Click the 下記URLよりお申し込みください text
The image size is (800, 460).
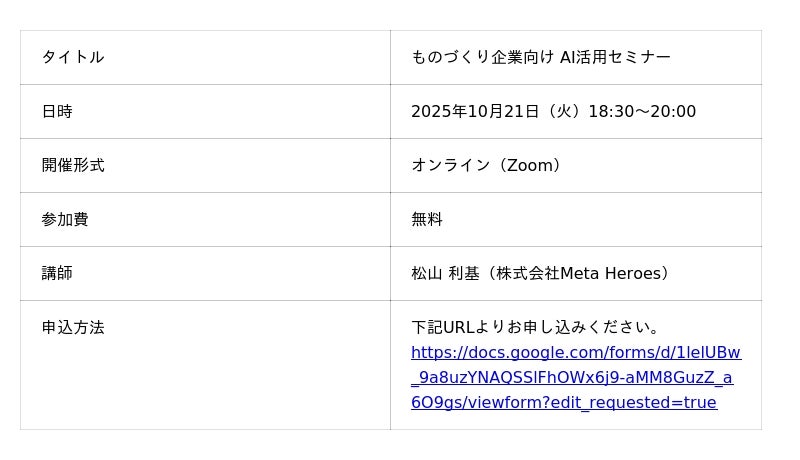pos(536,327)
